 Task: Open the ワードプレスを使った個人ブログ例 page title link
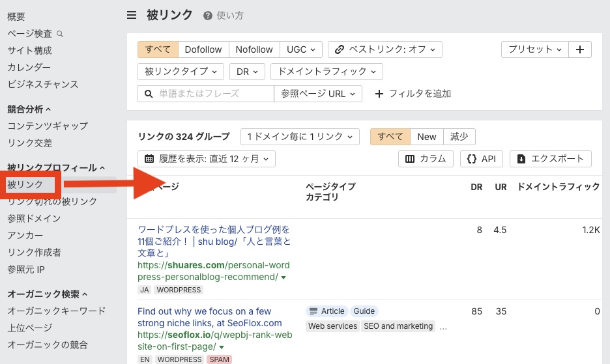214,242
